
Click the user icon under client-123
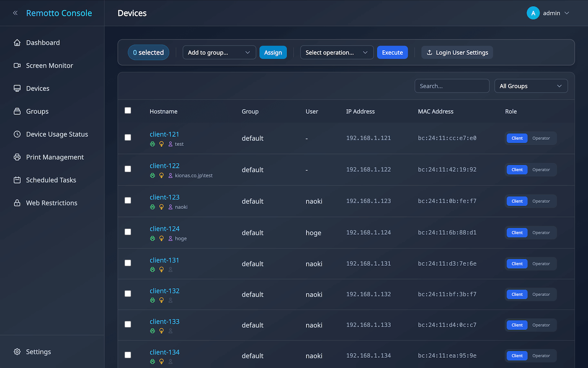click(170, 207)
